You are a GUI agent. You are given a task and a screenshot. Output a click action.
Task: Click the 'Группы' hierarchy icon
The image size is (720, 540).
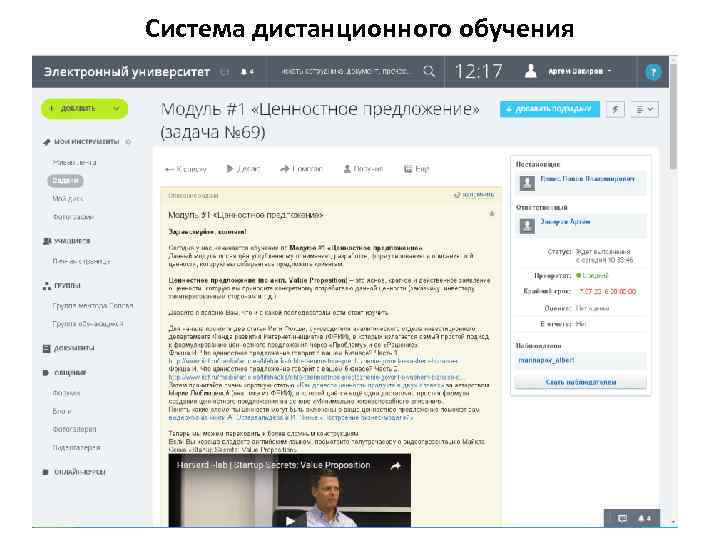46,286
